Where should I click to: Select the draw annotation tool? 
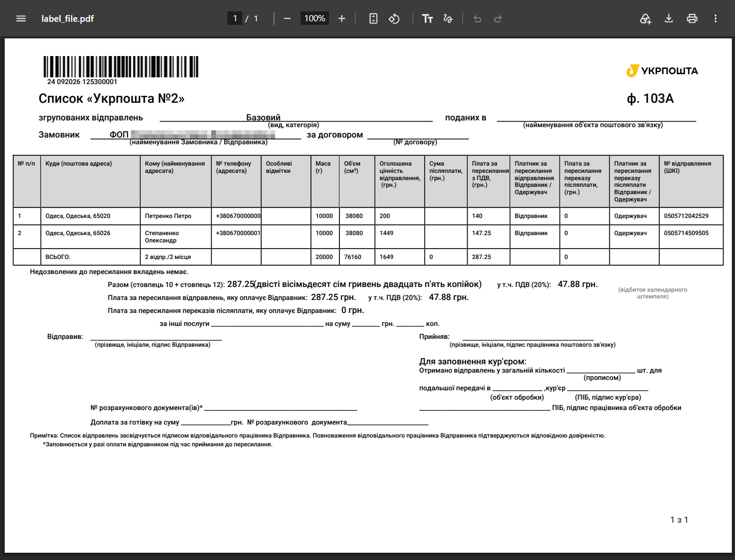tap(448, 19)
